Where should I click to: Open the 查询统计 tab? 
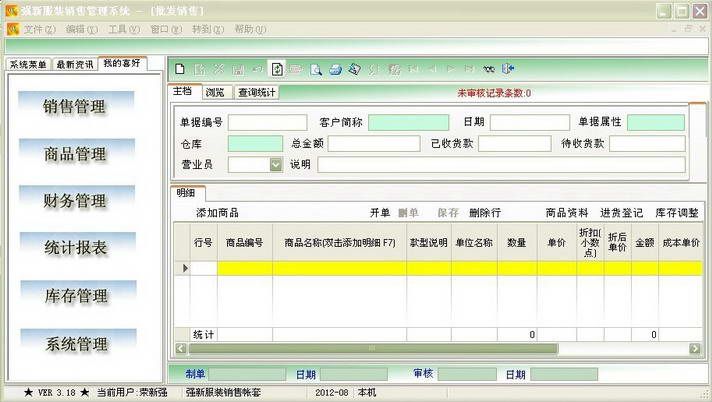point(257,93)
